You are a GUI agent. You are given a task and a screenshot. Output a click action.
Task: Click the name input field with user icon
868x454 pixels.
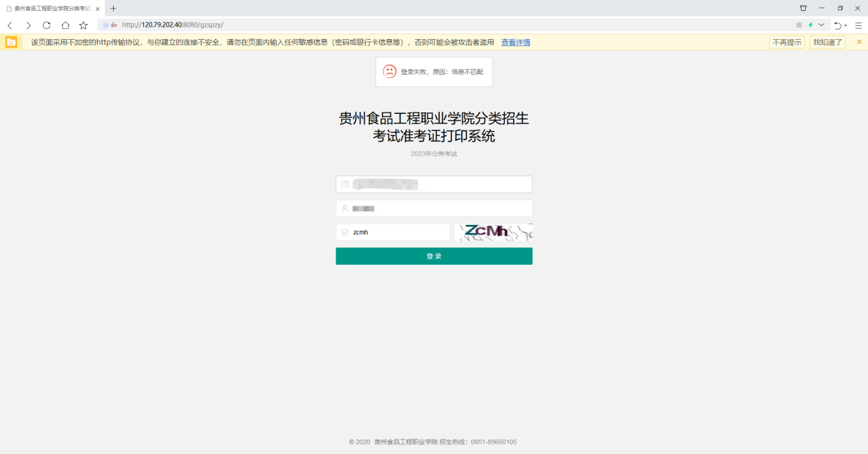[x=434, y=208]
